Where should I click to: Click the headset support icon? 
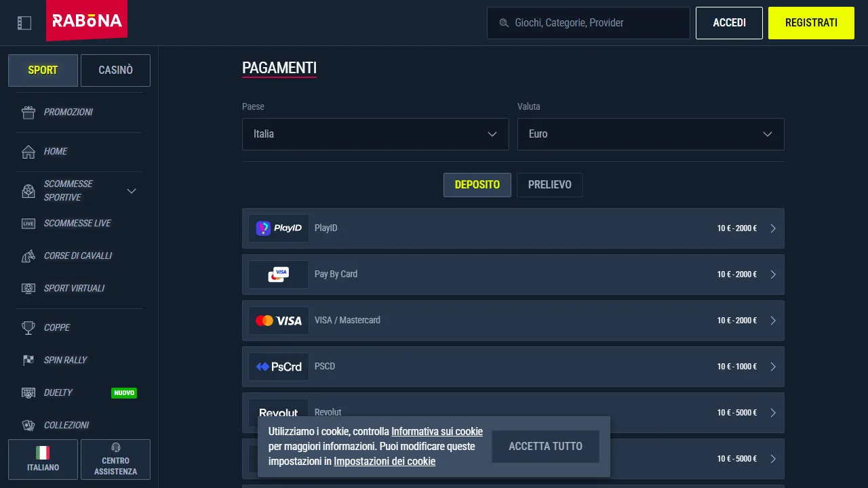pos(115,448)
